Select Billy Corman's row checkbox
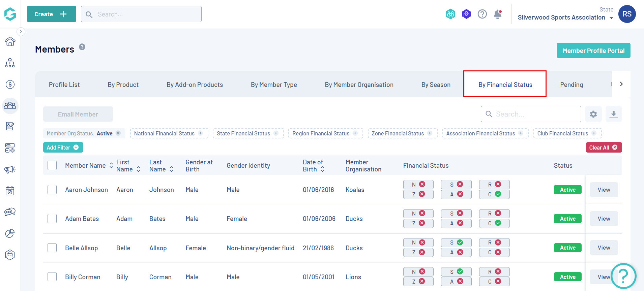 pos(52,277)
